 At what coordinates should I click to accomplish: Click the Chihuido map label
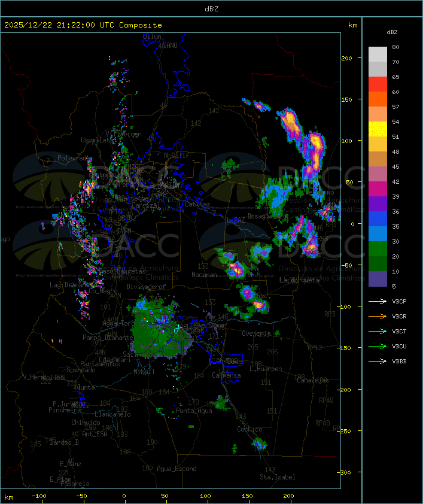(86, 423)
